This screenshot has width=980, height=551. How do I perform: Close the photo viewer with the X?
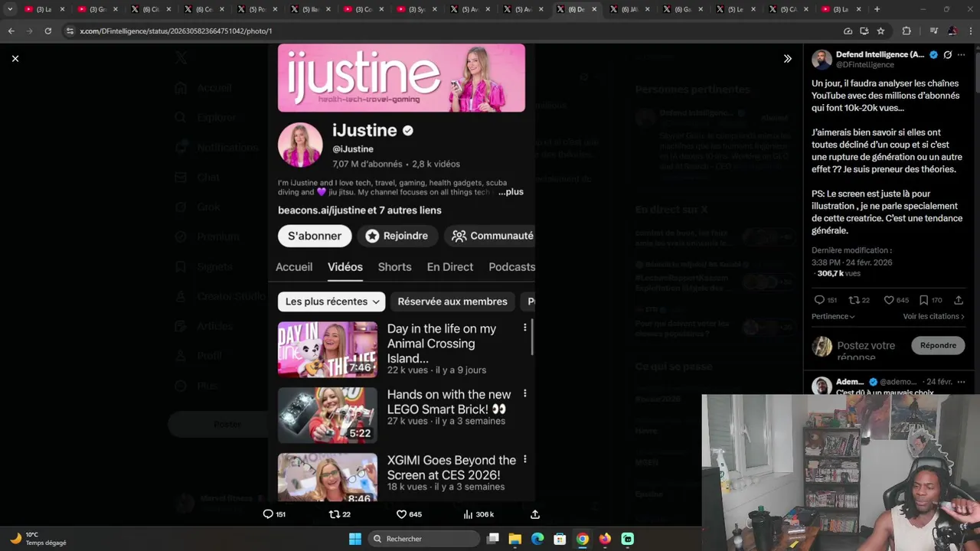[x=15, y=58]
